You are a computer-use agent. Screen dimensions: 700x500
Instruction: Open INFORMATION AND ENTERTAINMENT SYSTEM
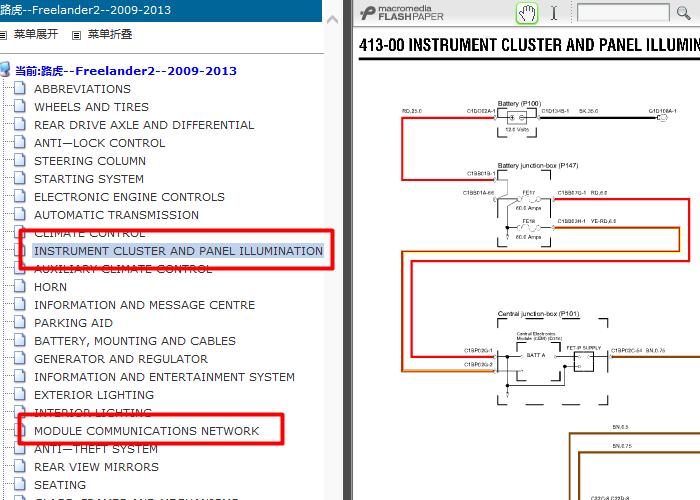pyautogui.click(x=164, y=377)
